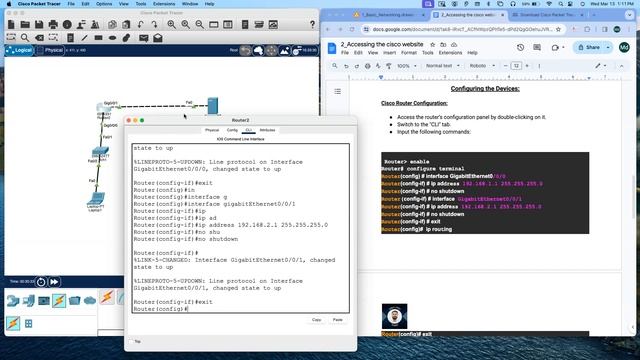Open the Normal text style dropdown
This screenshot has width=640, height=360.
(x=442, y=66)
